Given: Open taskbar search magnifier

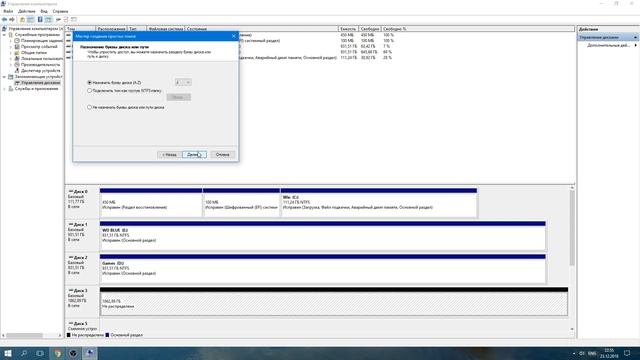Looking at the screenshot, I should 24,353.
